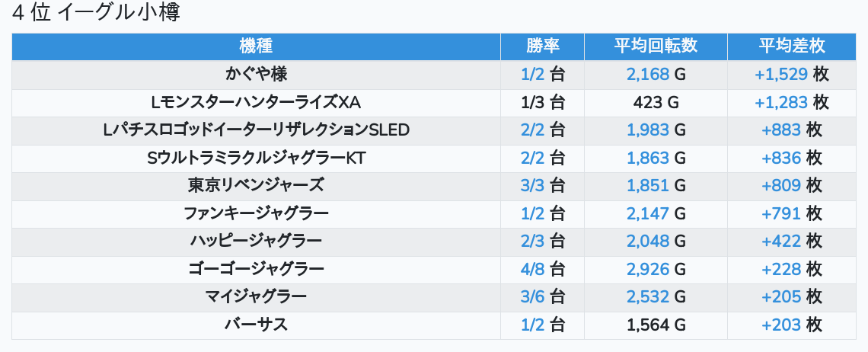Image resolution: width=868 pixels, height=352 pixels.
Task: Click the 勝率 column header
Action: click(542, 46)
